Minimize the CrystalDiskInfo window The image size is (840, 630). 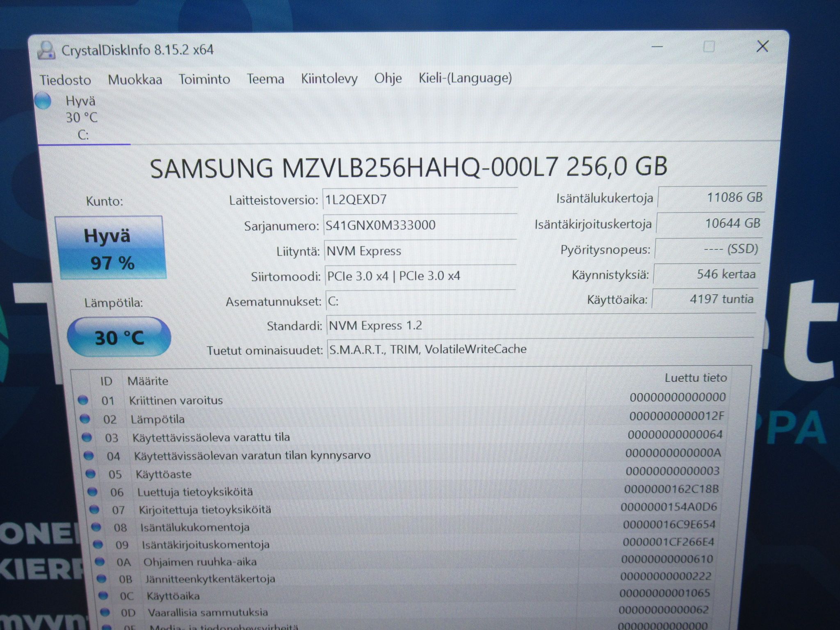pos(657,47)
